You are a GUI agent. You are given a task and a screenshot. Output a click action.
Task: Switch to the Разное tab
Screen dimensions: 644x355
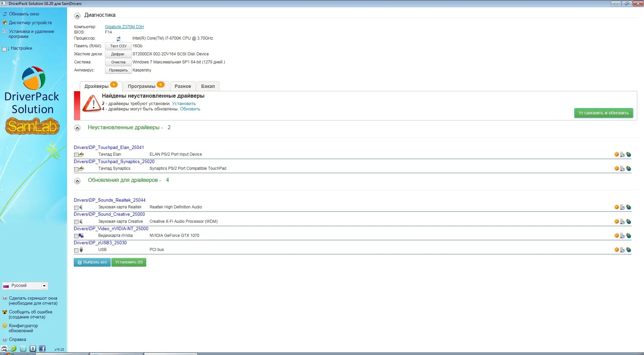[x=183, y=86]
